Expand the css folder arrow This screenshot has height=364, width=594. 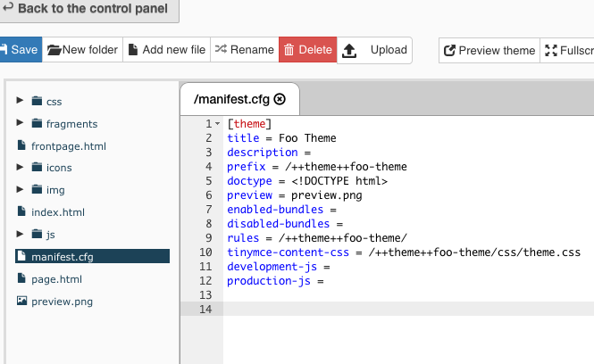pyautogui.click(x=20, y=100)
